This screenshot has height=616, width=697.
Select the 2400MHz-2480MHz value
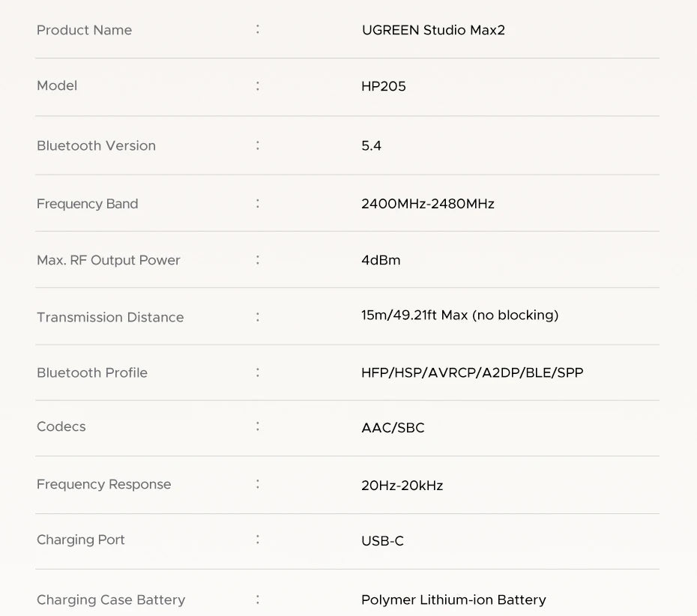point(427,203)
